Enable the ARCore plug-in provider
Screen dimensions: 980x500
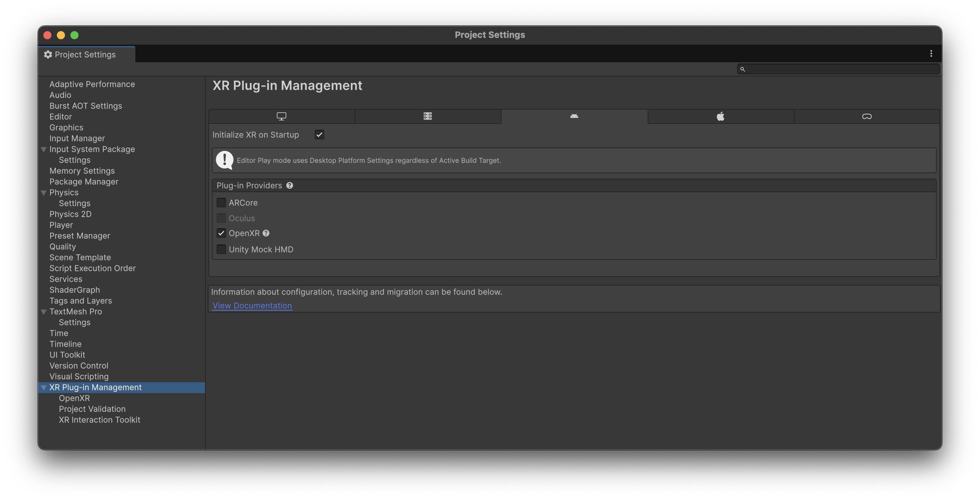[221, 203]
